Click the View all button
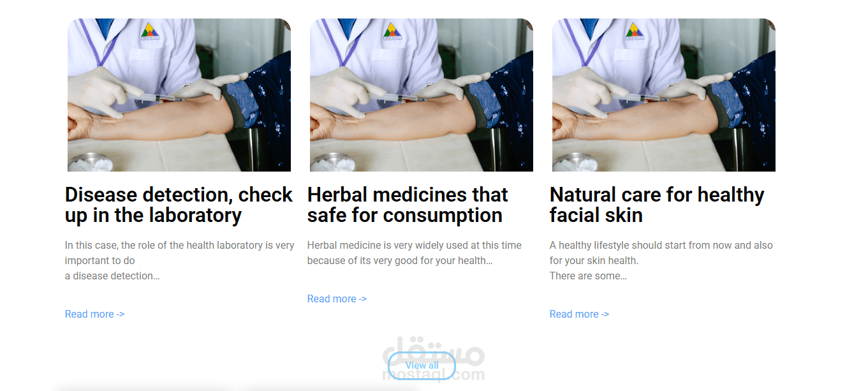This screenshot has height=391, width=868. coord(422,365)
